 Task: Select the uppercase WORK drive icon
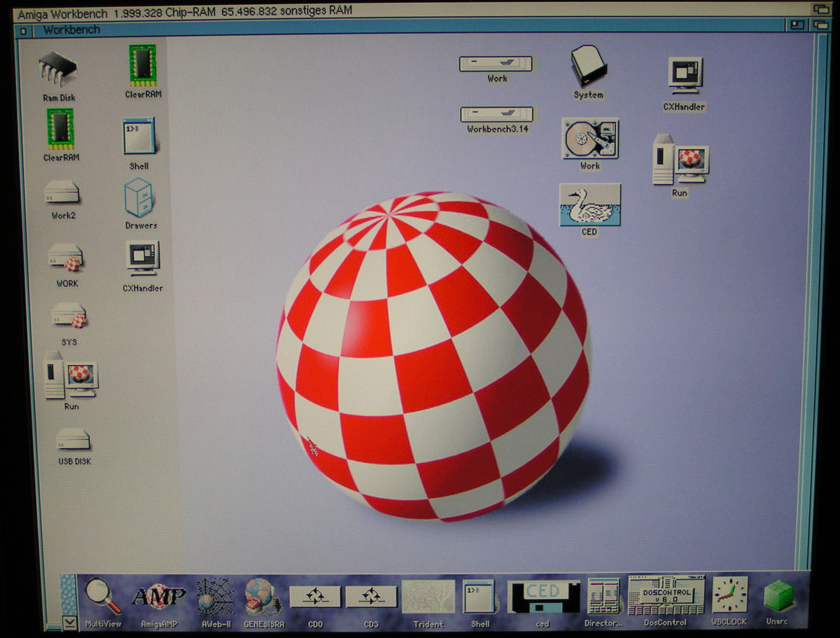[66, 258]
